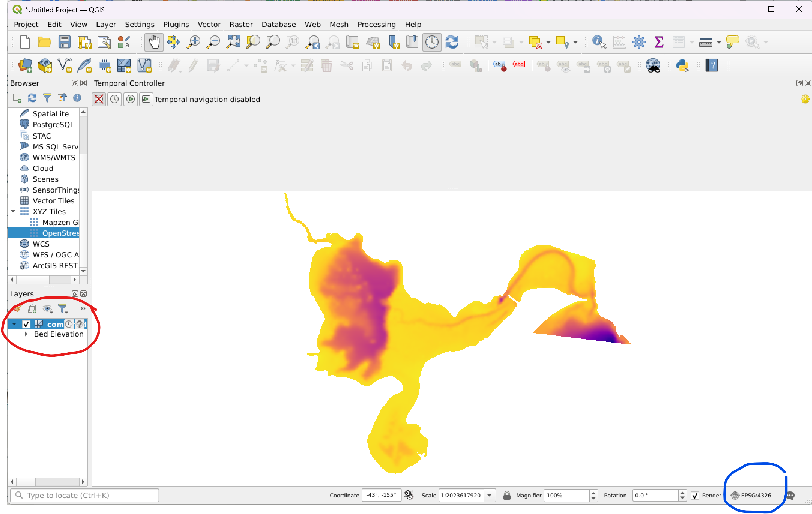The width and height of the screenshot is (812, 514).
Task: Click the Map Tips speech bubble icon
Action: click(x=732, y=42)
